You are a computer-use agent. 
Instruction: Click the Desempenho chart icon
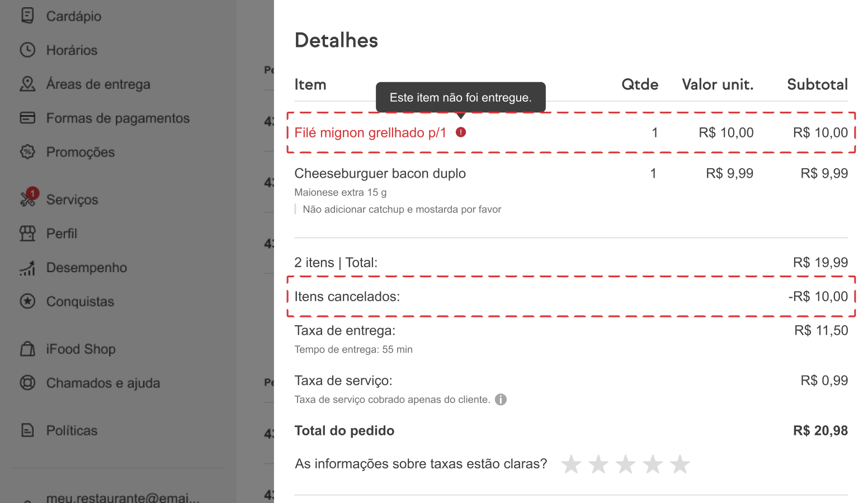pyautogui.click(x=27, y=268)
